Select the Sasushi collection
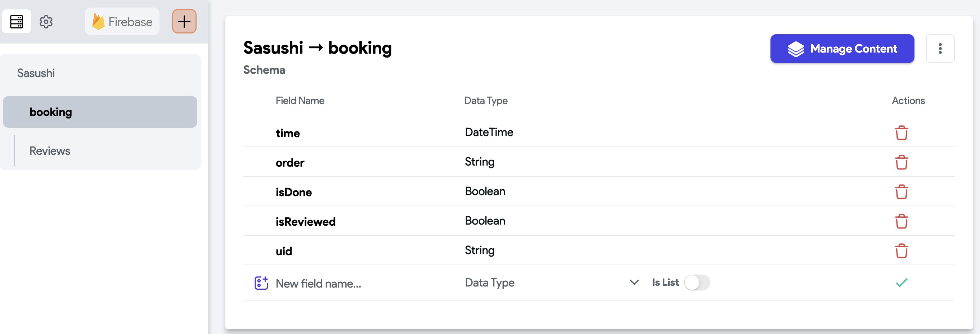Viewport: 980px width, 334px height. tap(36, 73)
